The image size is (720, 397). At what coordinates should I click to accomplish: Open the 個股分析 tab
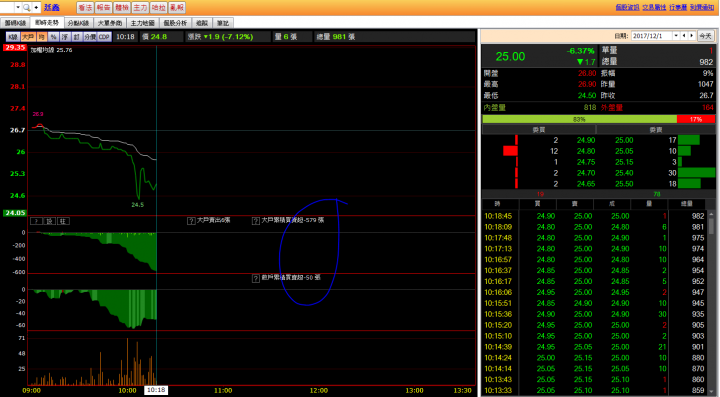175,23
